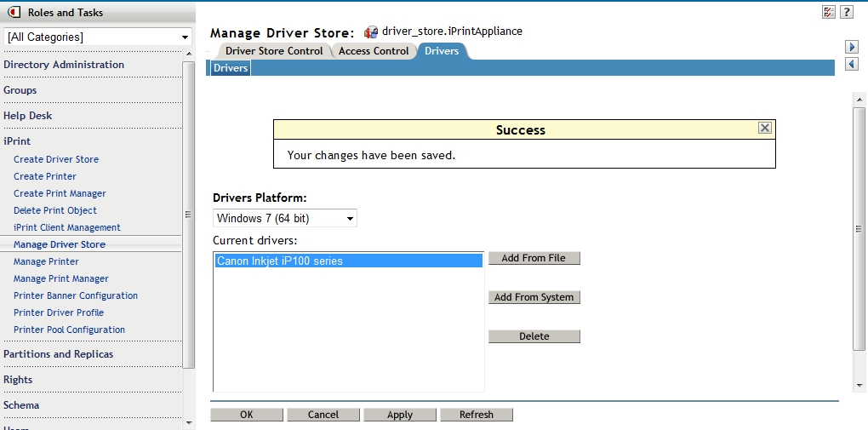
Task: Expand the Rights category
Action: 18,379
